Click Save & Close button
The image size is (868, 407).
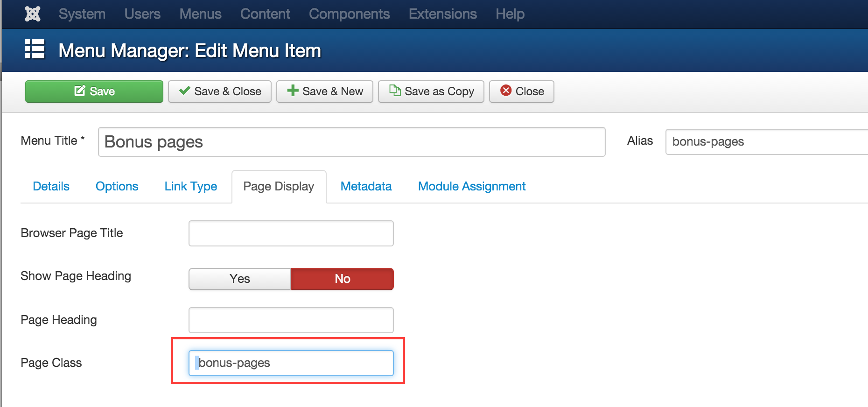tap(220, 91)
